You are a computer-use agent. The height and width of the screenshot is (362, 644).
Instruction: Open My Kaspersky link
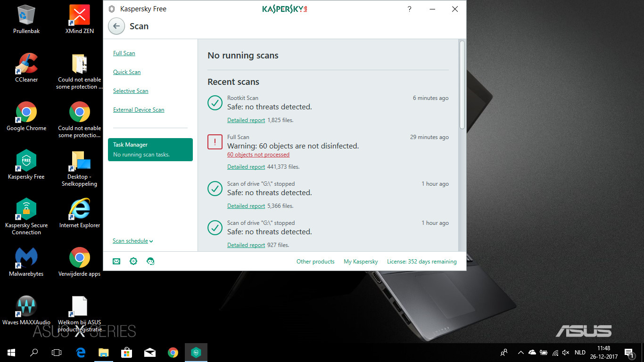361,262
